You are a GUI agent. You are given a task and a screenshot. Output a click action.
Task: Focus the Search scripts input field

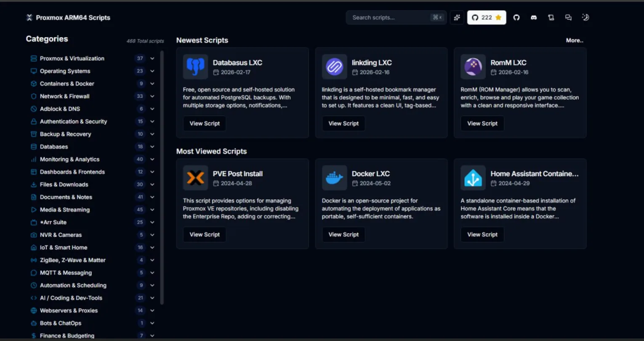pos(396,17)
